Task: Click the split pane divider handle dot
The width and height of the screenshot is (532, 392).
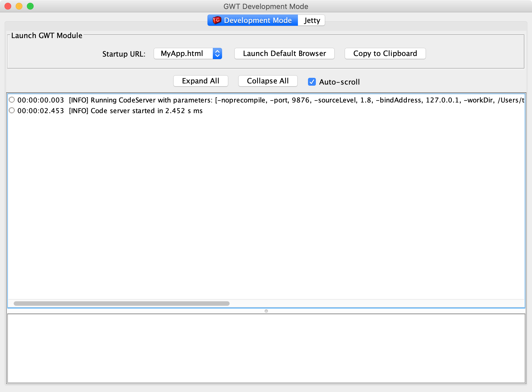Action: point(266,311)
